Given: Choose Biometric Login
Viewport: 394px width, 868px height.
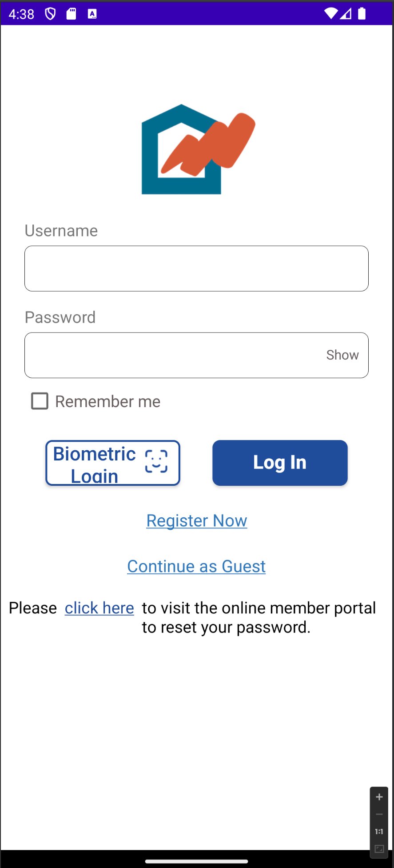Looking at the screenshot, I should coord(113,463).
